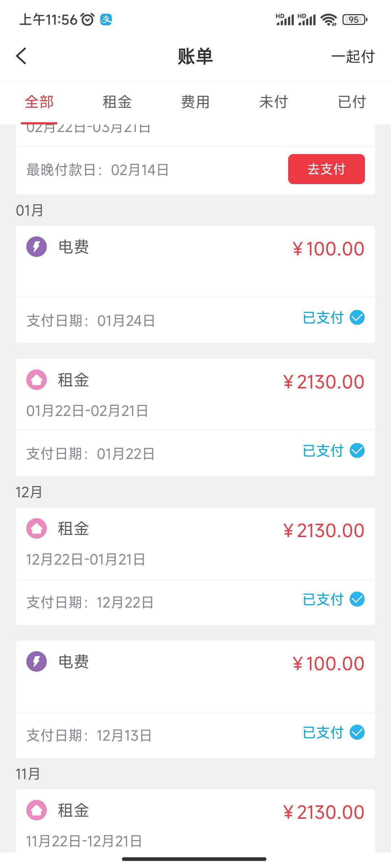This screenshot has width=391, height=868.
Task: Tap paid checkmark for 01月22日 rent bill
Action: [x=357, y=451]
